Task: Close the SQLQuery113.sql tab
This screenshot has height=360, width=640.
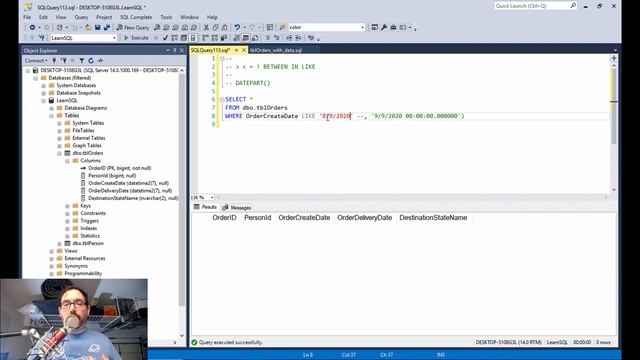Action: tap(244, 50)
